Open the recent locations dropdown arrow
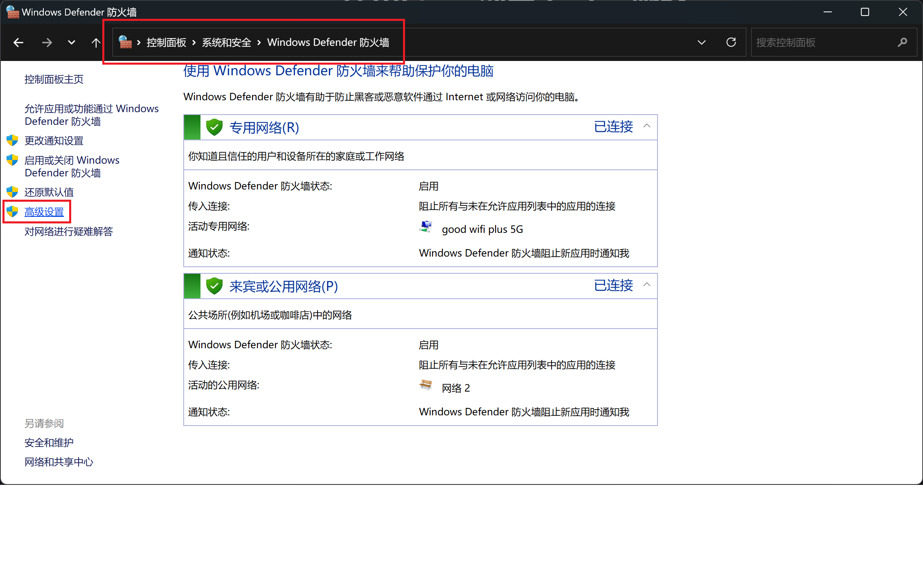Image resolution: width=923 pixels, height=588 pixels. tap(72, 43)
